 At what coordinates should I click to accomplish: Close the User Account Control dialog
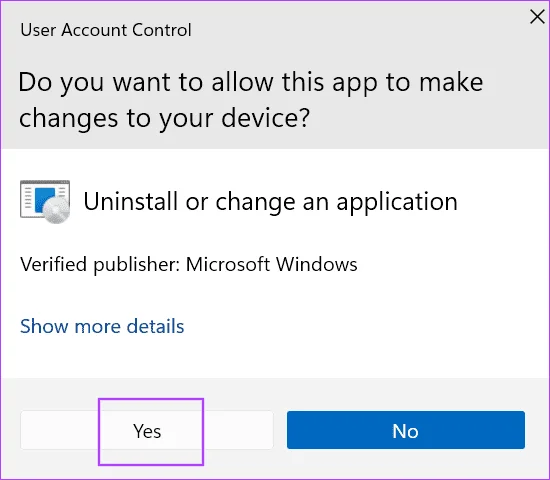537,17
